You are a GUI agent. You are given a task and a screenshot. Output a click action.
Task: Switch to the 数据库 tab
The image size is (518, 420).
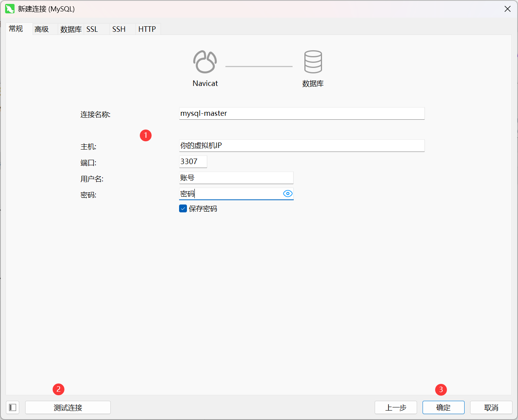click(71, 29)
